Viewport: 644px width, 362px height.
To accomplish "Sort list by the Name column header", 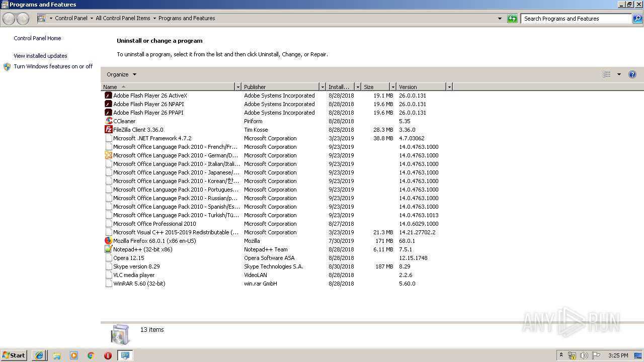I will (x=168, y=87).
